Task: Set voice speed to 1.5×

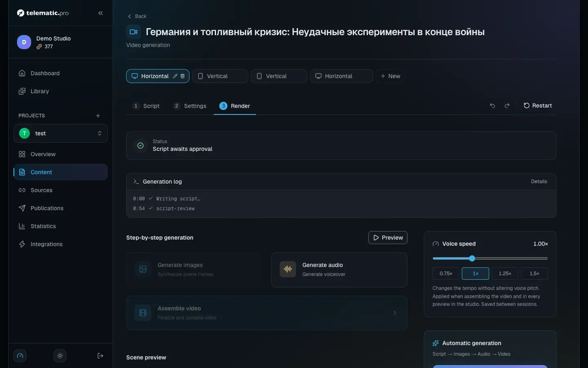Action: (535, 274)
